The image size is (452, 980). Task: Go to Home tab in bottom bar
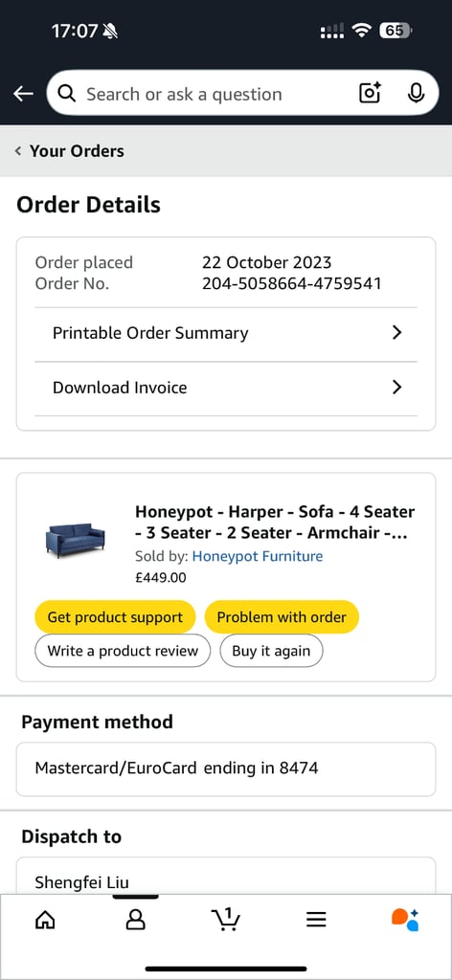[x=45, y=919]
